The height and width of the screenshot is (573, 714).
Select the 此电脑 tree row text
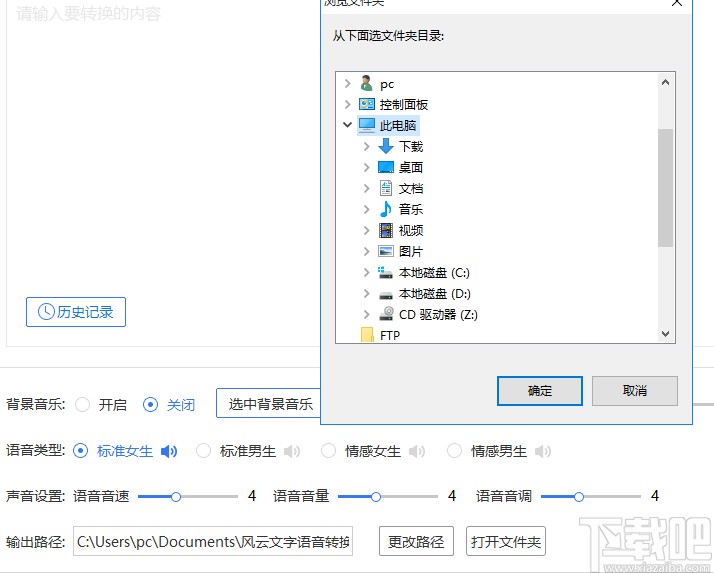(398, 125)
